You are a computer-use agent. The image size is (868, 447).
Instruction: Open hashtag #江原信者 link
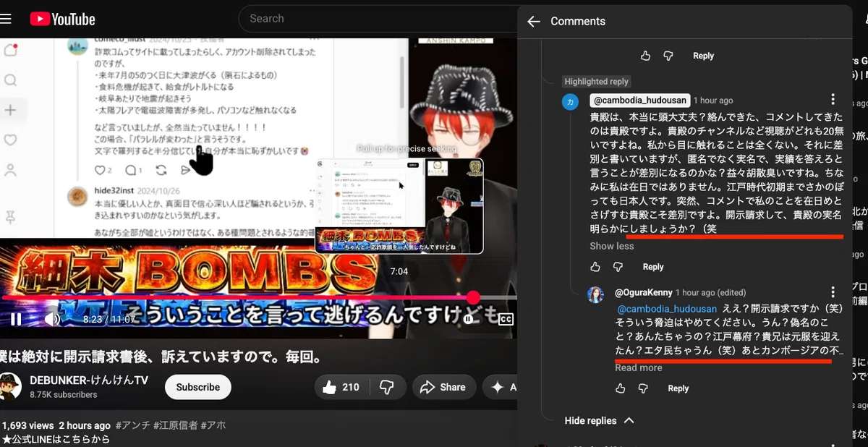[x=175, y=425]
